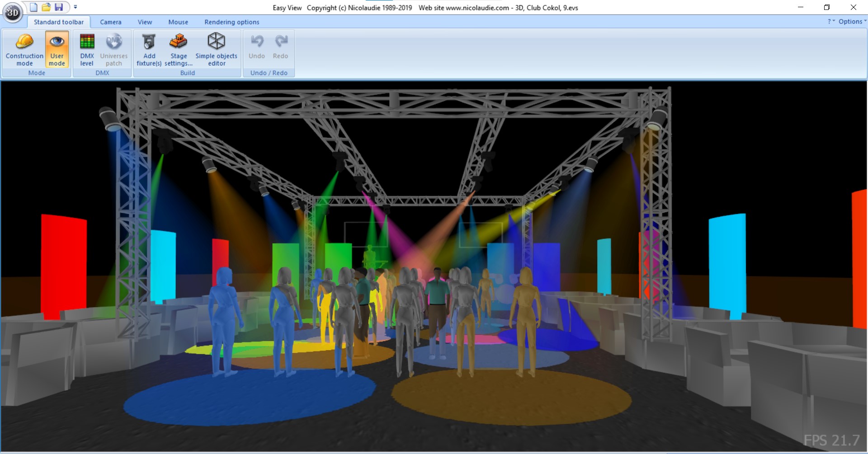
Task: Expand the quick access toolbar arrow
Action: 75,7
